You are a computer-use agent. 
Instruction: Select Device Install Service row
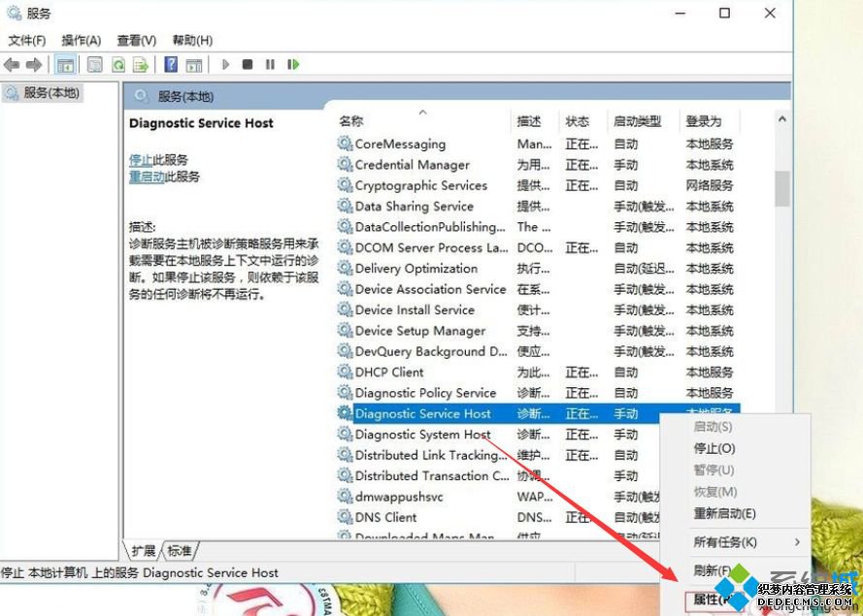coord(538,309)
